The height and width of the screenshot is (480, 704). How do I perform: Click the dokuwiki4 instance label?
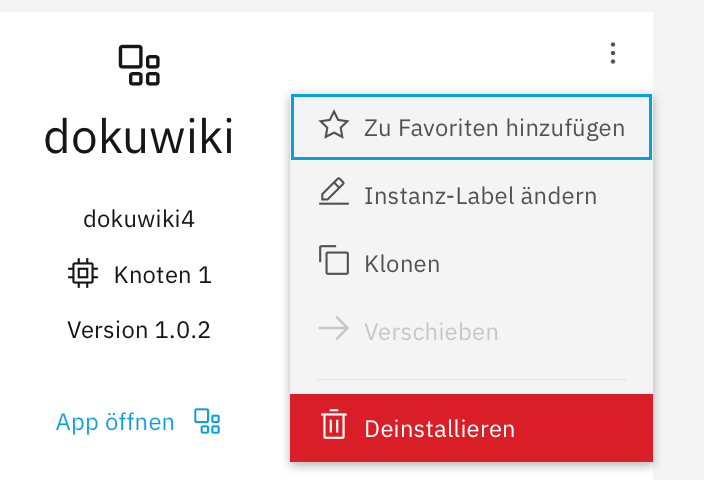(139, 220)
